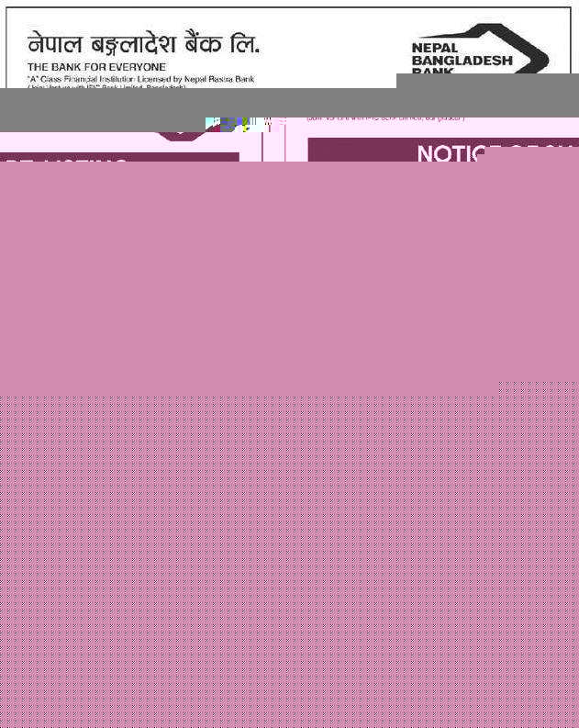The height and width of the screenshot is (728, 579).
Task: Click the 'Nepal Rastra Bank' text
Action: click(218, 79)
